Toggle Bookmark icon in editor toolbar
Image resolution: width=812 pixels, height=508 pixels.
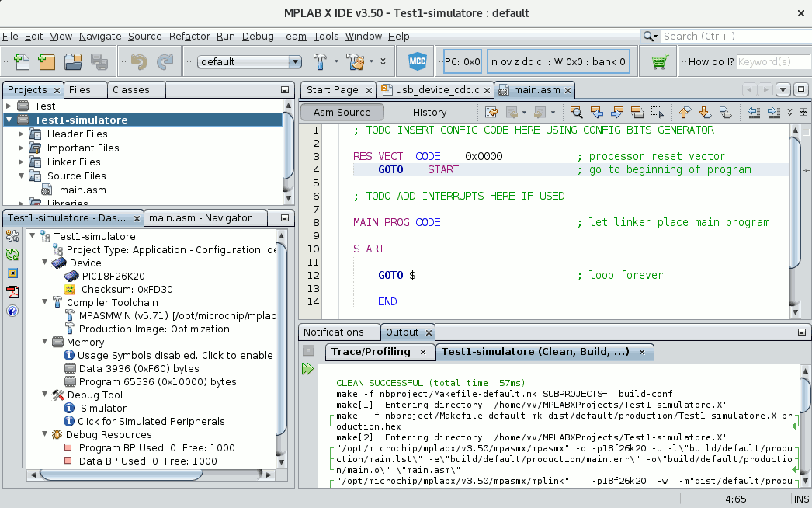point(726,112)
